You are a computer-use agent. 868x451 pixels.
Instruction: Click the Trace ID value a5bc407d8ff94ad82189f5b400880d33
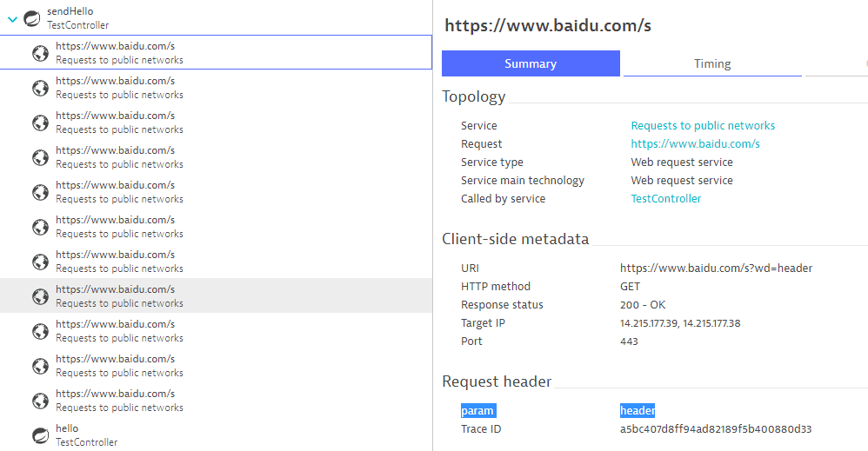(x=715, y=429)
